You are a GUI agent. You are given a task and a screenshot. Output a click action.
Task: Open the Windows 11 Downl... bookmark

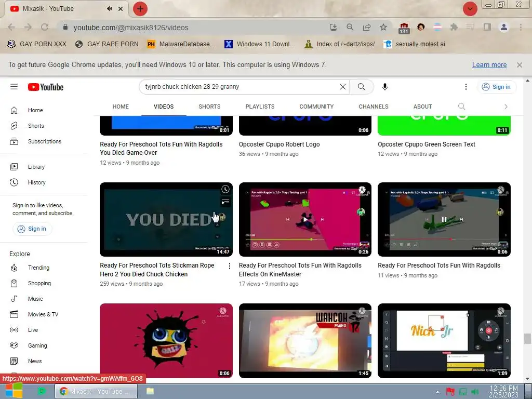[x=260, y=44]
